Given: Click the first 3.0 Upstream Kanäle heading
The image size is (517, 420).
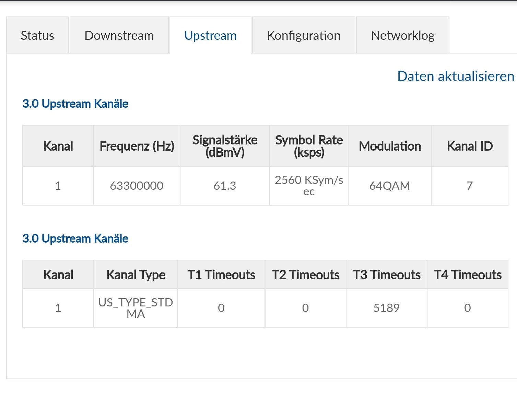Looking at the screenshot, I should (x=75, y=104).
